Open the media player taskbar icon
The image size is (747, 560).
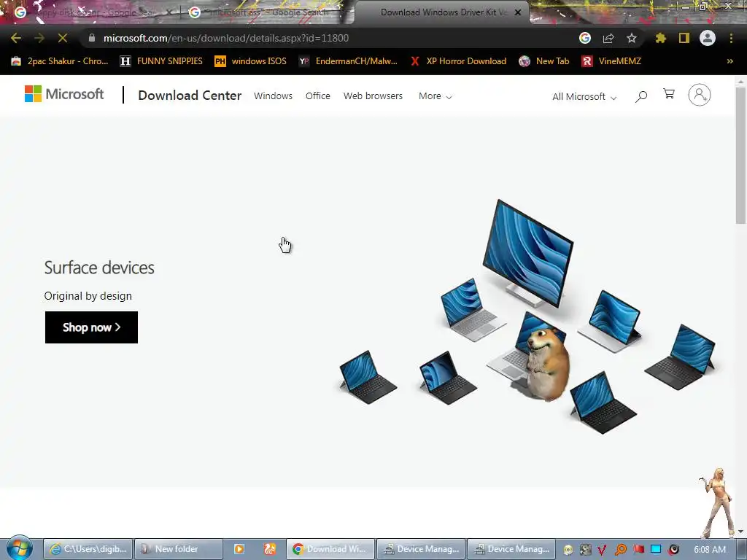239,549
